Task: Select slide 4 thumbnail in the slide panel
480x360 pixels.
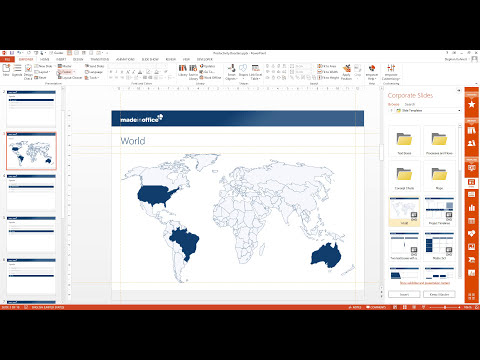Action: 31,193
